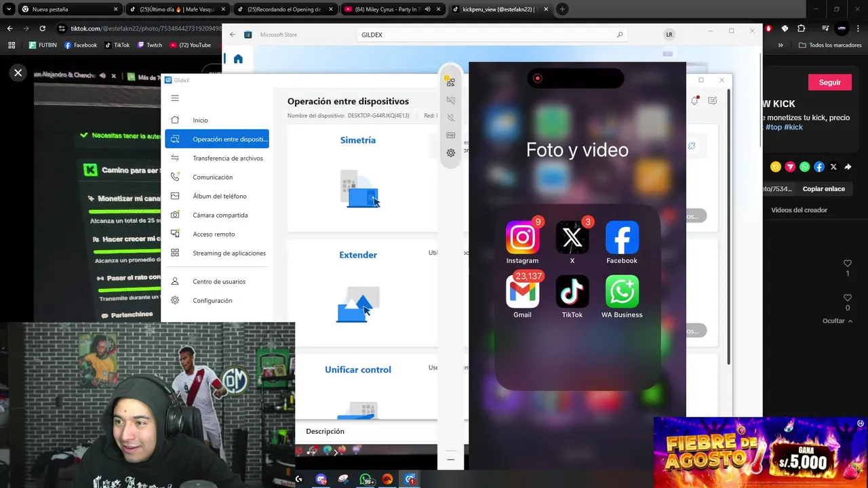Open Gmail app on mirrored phone
The image size is (868, 488).
[x=522, y=291]
